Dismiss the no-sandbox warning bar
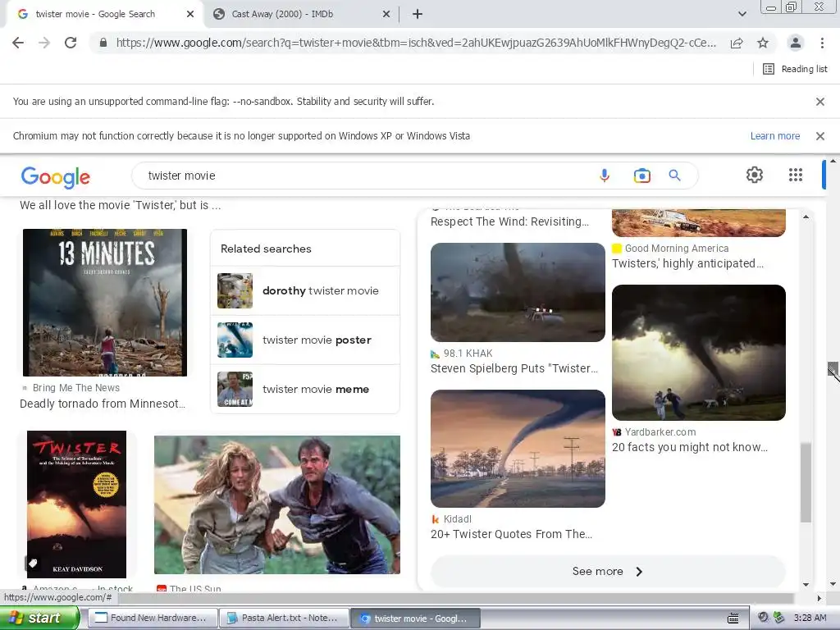This screenshot has width=840, height=630. 819,101
